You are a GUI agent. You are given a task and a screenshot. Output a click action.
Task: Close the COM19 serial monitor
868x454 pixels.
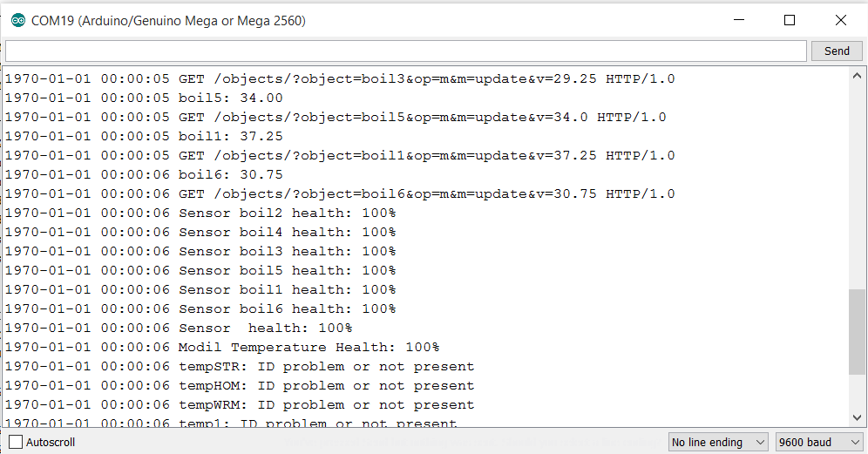click(840, 20)
